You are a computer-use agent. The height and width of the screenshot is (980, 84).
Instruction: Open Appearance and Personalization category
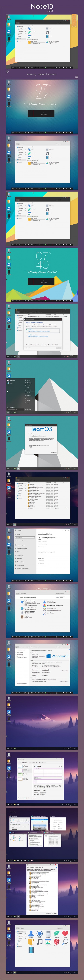pyautogui.click(x=55, y=605)
